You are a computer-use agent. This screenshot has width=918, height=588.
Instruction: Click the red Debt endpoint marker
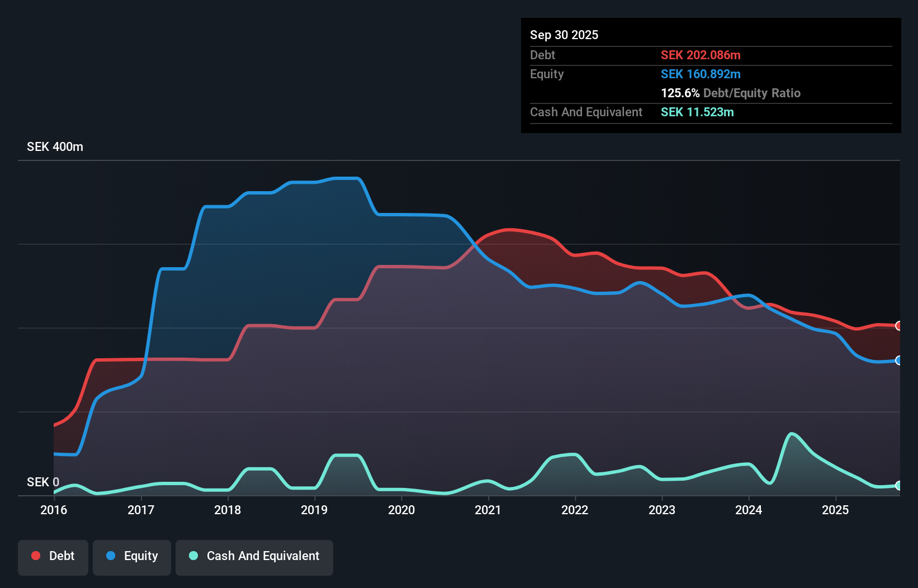[x=898, y=325]
